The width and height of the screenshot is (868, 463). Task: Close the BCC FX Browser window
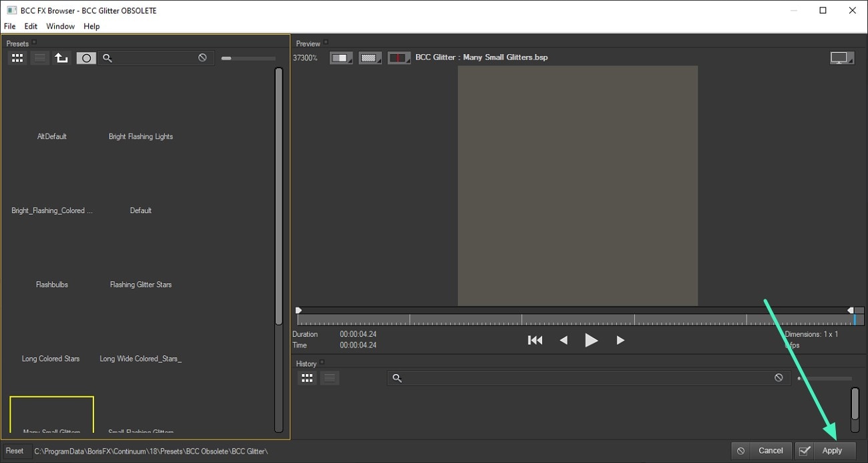click(x=853, y=10)
